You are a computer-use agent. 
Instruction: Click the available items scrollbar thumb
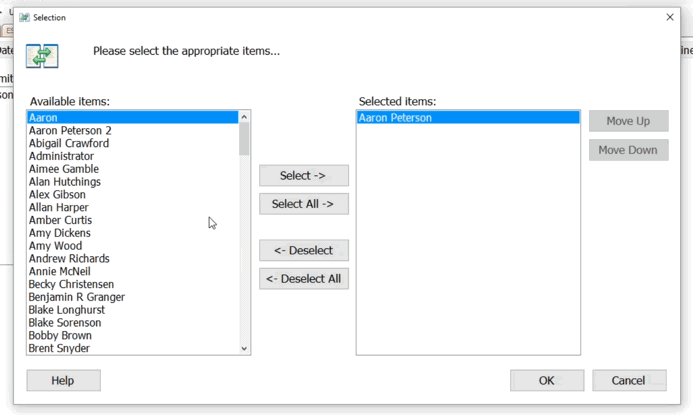(x=244, y=139)
